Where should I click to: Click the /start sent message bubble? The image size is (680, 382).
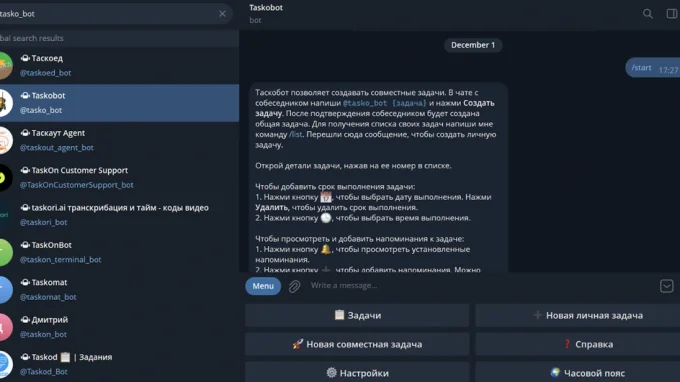point(653,68)
